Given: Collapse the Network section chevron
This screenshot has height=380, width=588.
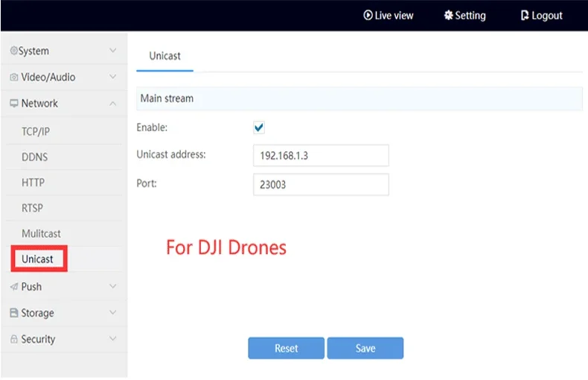Looking at the screenshot, I should (x=112, y=104).
